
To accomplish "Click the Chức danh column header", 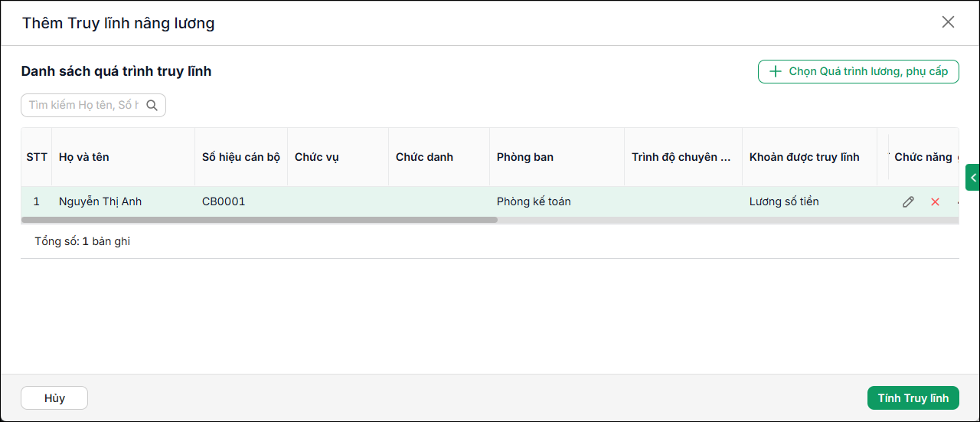I will tap(424, 157).
